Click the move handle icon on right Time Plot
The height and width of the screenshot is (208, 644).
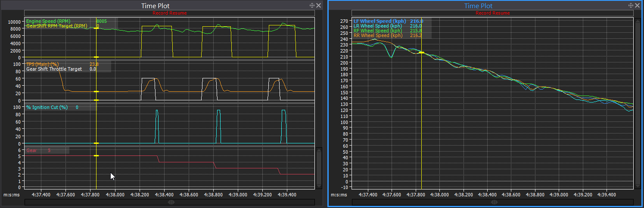pos(631,6)
